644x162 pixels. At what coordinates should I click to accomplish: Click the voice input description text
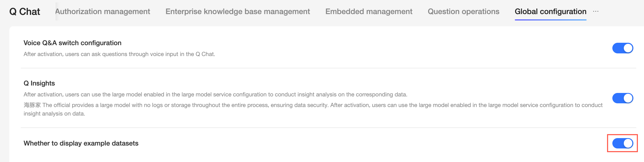[x=119, y=54]
